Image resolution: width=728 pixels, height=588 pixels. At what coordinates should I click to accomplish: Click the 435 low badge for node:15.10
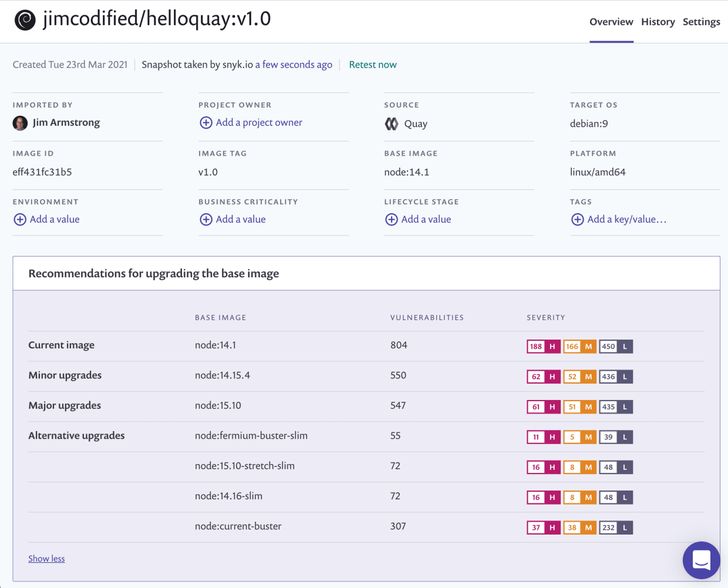[616, 407]
